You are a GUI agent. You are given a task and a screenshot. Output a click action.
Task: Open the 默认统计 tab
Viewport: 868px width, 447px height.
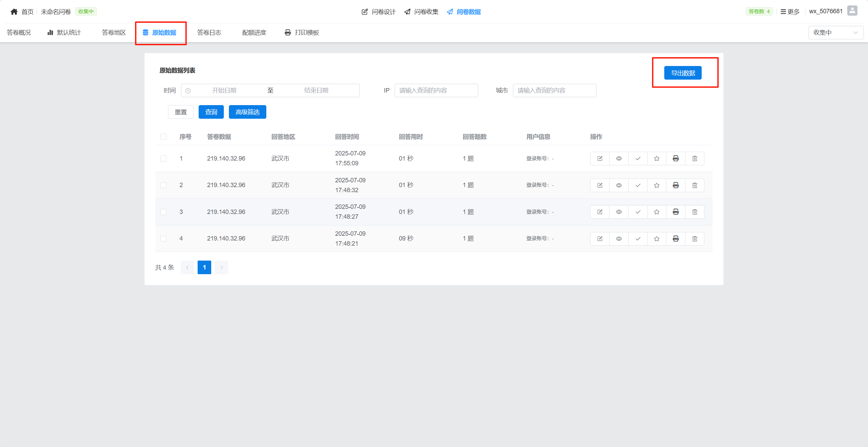(x=64, y=33)
